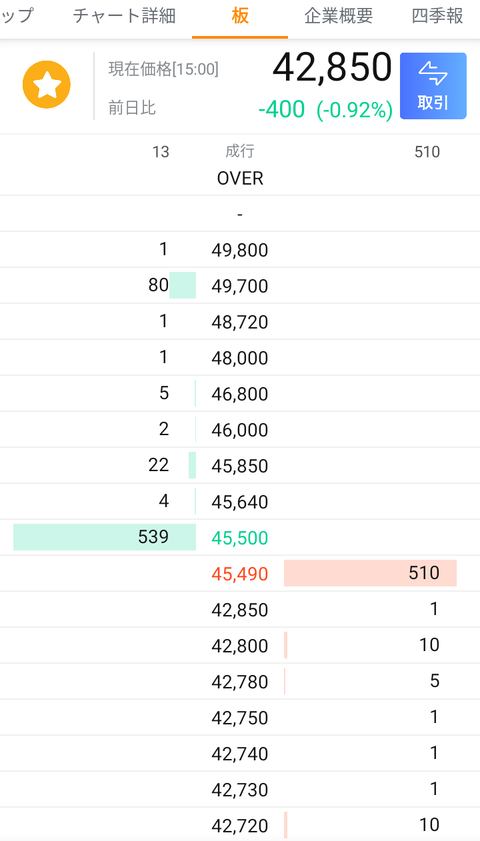Select the 45,850 ask price

coord(240,466)
